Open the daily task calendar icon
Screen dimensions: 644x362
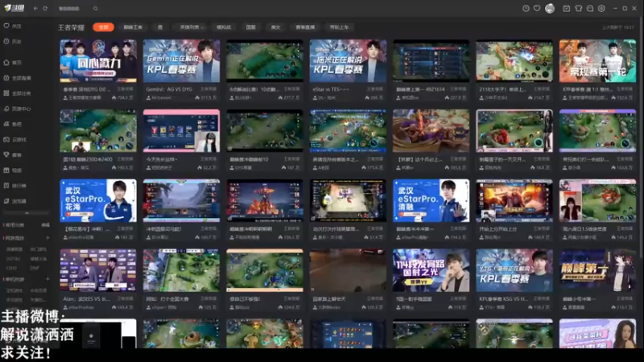pos(567,8)
